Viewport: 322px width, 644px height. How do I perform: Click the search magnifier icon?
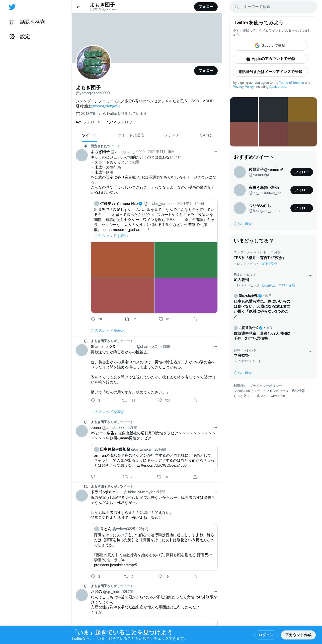coord(236,7)
